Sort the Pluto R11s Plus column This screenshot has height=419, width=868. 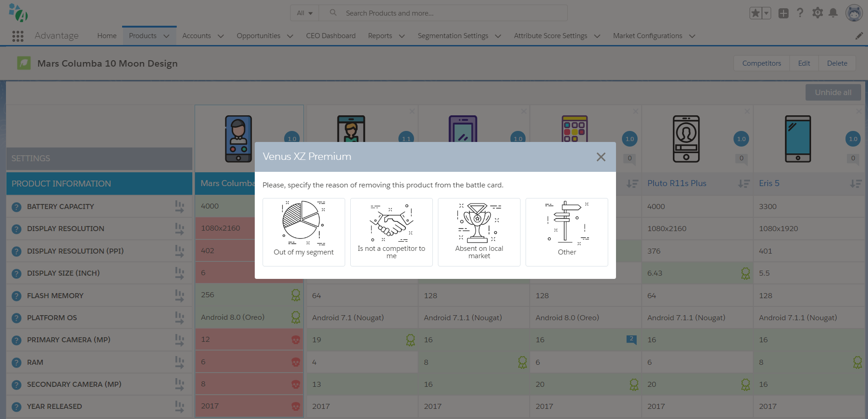pos(744,183)
